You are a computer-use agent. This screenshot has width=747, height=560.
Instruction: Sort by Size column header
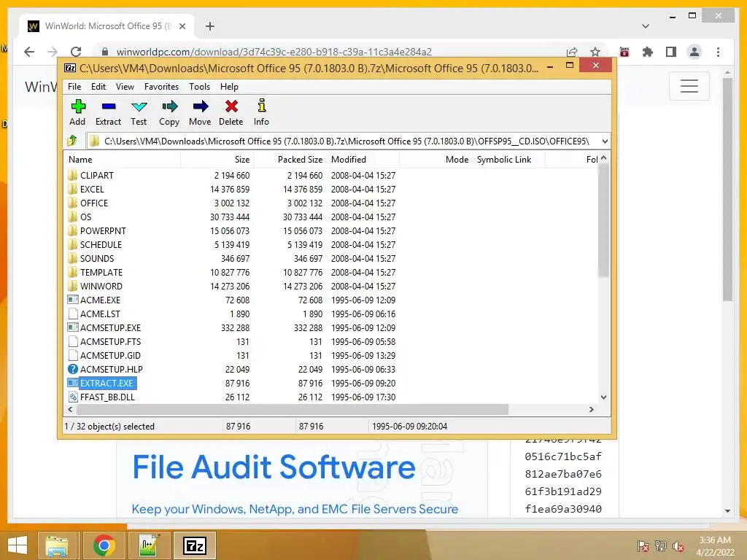pos(217,160)
